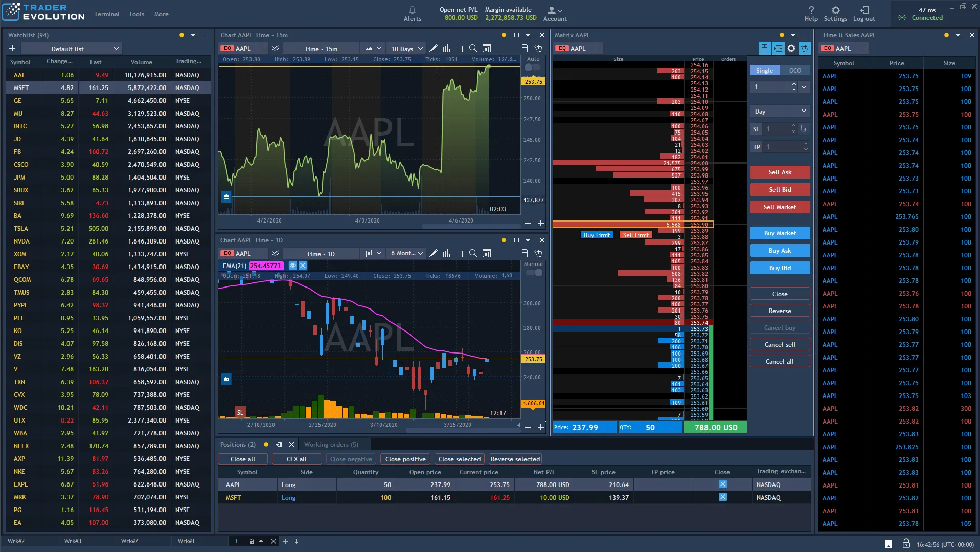Image resolution: width=980 pixels, height=552 pixels.
Task: Activate the zoom magnifier on the 15m chart
Action: 473,48
